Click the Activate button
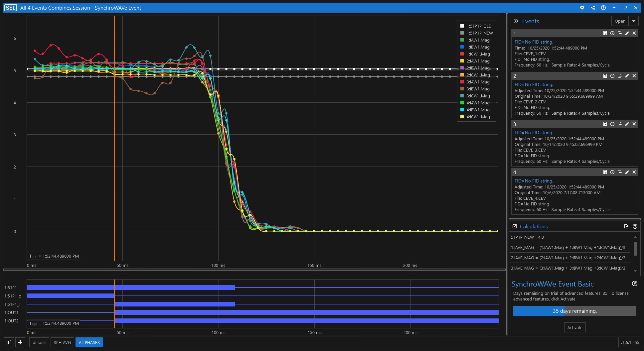Viewport: 644px width, 351px height. coord(575,327)
